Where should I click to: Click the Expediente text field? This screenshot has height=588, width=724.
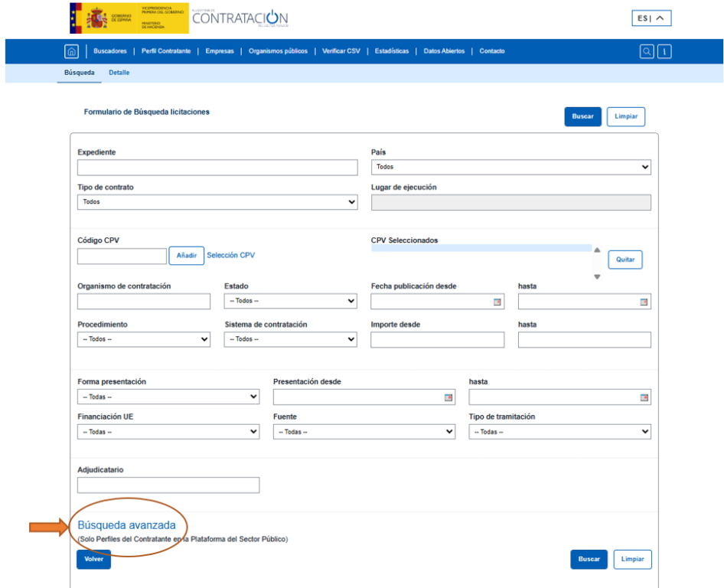pos(217,168)
